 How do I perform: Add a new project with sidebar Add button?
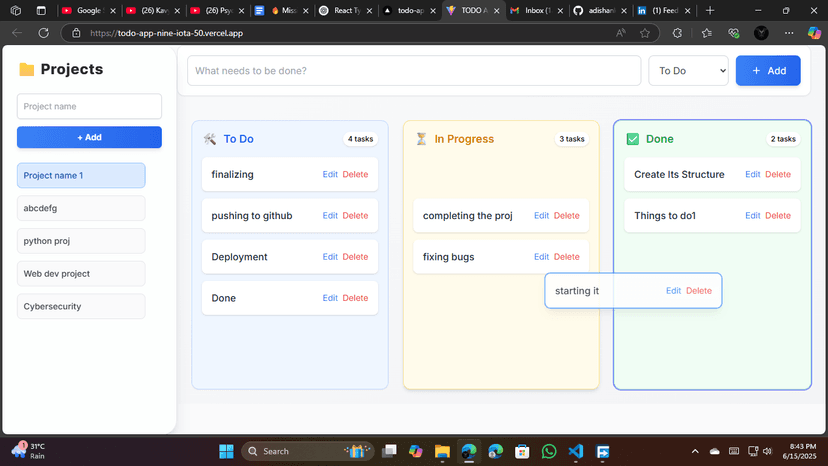tap(89, 137)
